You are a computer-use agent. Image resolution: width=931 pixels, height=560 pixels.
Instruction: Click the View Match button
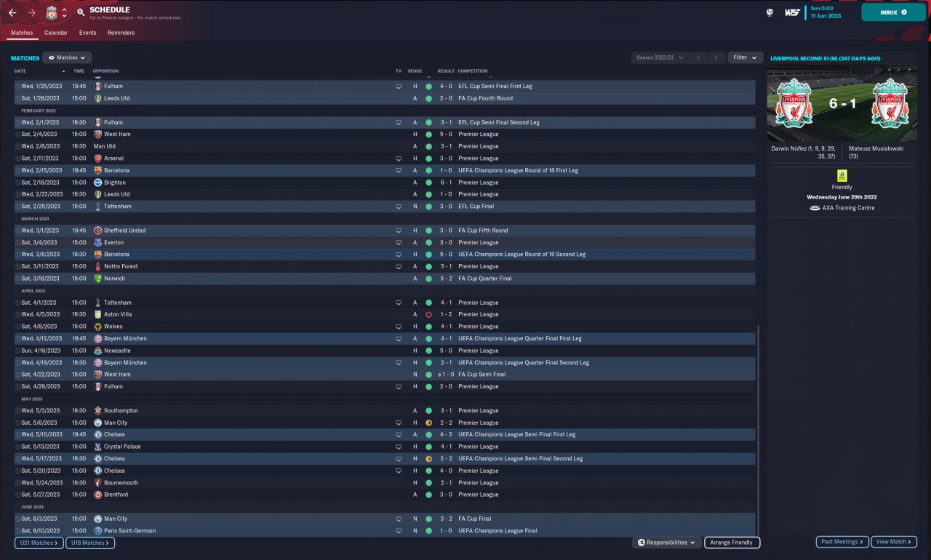point(894,542)
